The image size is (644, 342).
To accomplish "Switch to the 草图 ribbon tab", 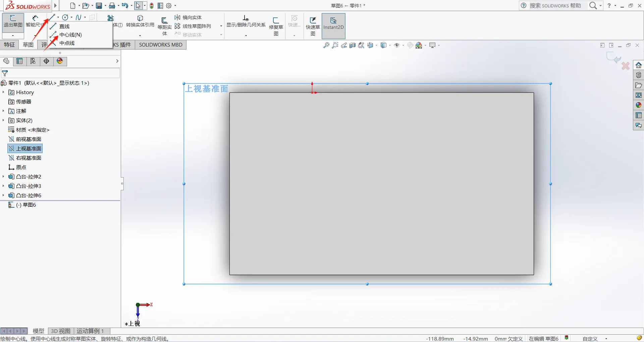I will (x=28, y=45).
